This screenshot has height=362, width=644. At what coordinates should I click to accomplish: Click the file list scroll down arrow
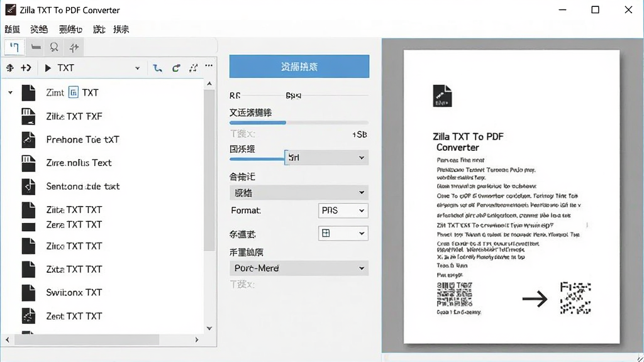tap(209, 328)
